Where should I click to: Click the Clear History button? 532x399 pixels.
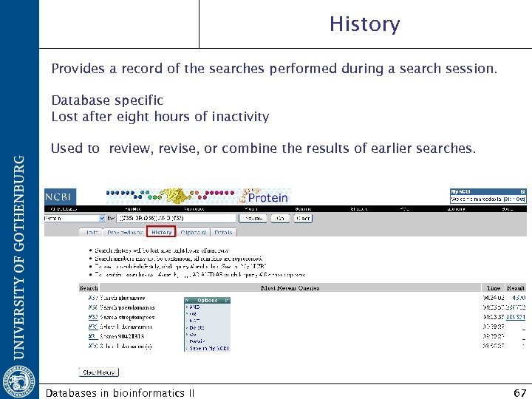click(99, 372)
